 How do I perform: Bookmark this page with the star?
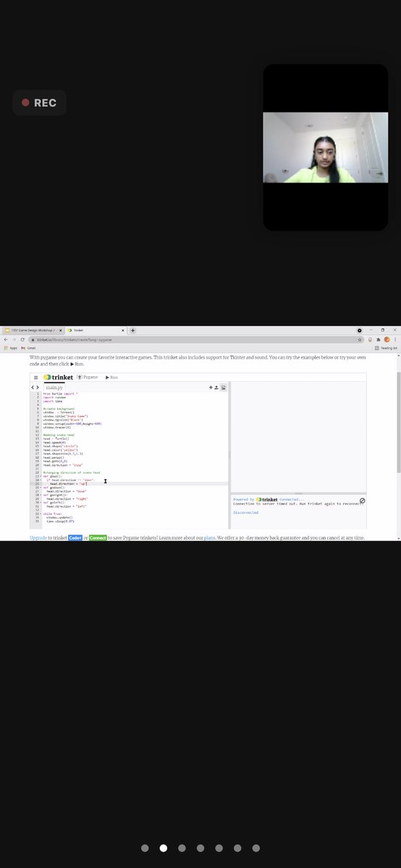pos(360,339)
